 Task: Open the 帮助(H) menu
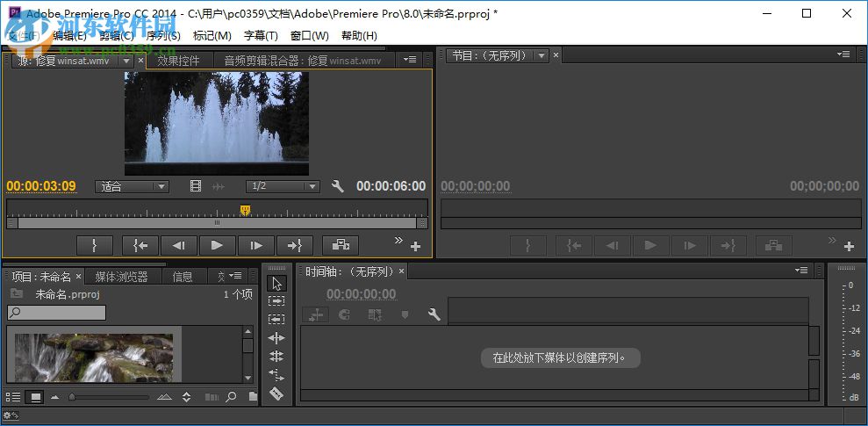359,36
